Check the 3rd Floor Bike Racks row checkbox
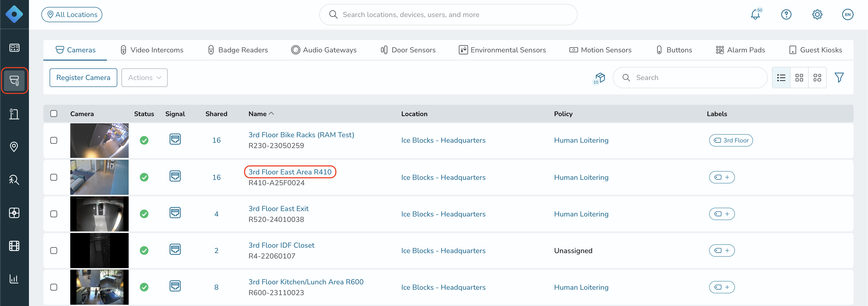Image resolution: width=868 pixels, height=306 pixels. pyautogui.click(x=54, y=140)
